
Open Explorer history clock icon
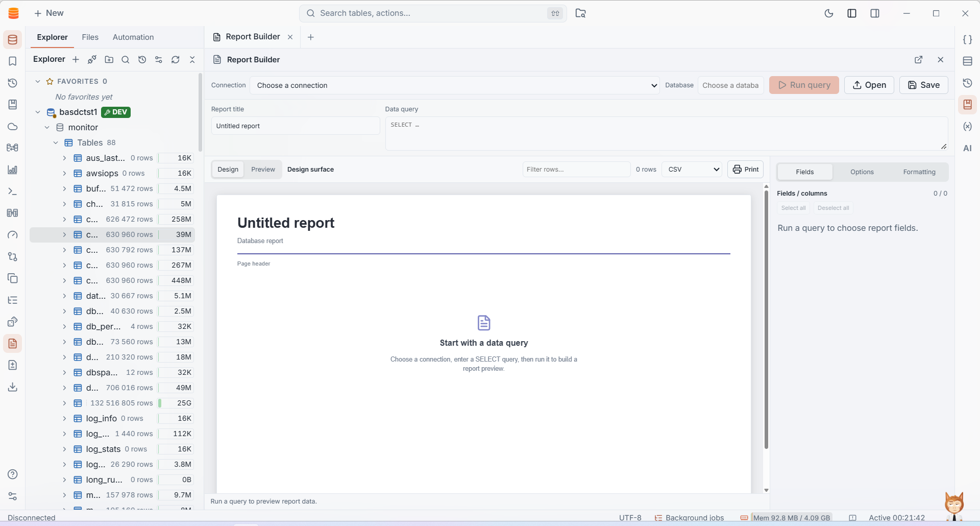click(x=142, y=60)
